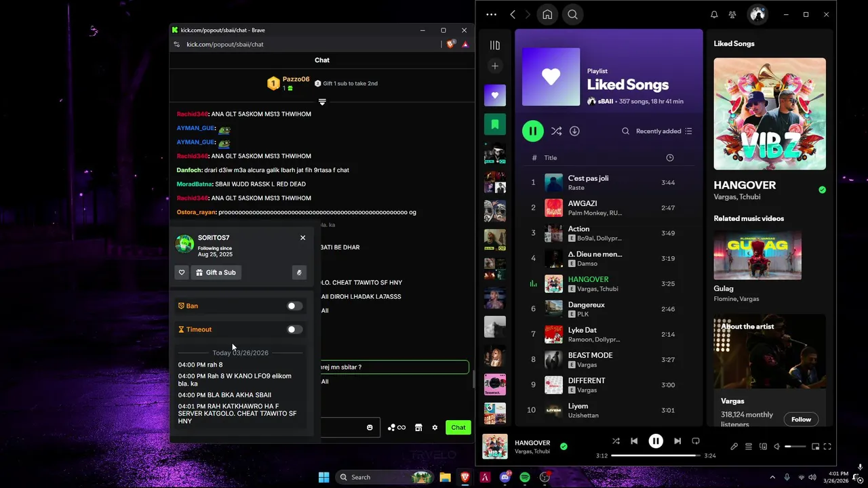Select the song AWGAZI

(609, 207)
